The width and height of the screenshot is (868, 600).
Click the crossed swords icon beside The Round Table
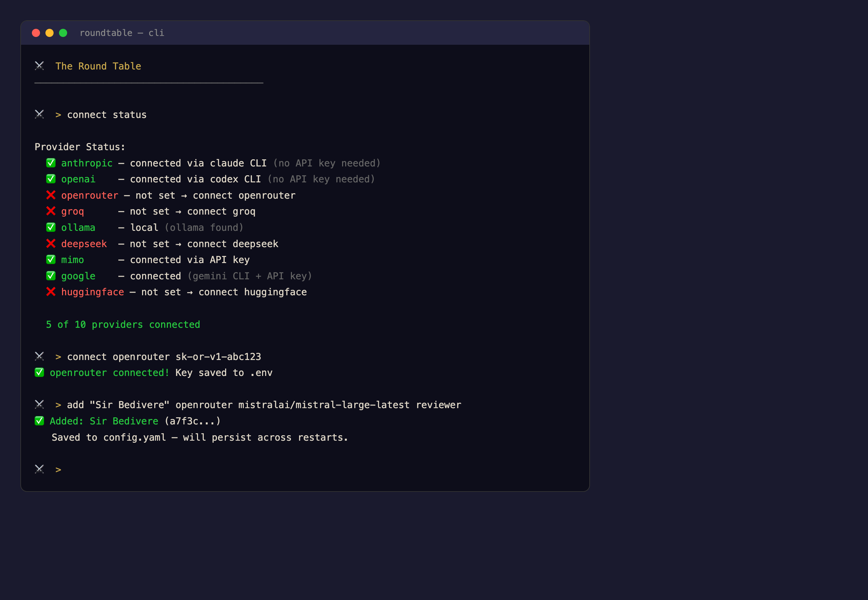(39, 66)
